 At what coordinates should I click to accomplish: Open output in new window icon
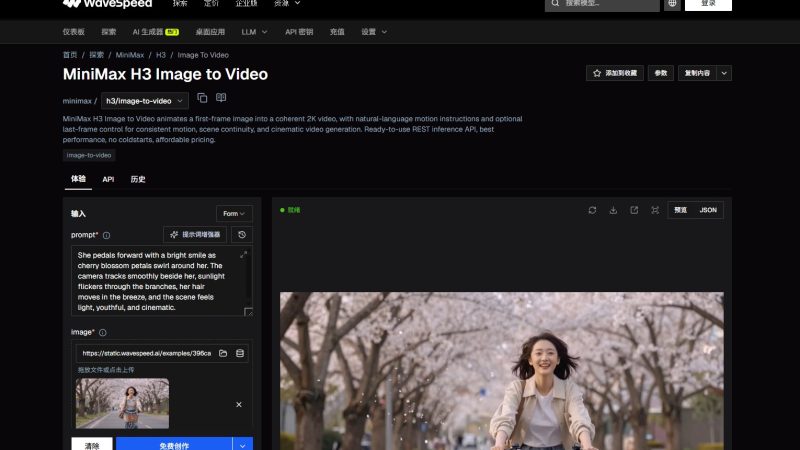point(634,210)
